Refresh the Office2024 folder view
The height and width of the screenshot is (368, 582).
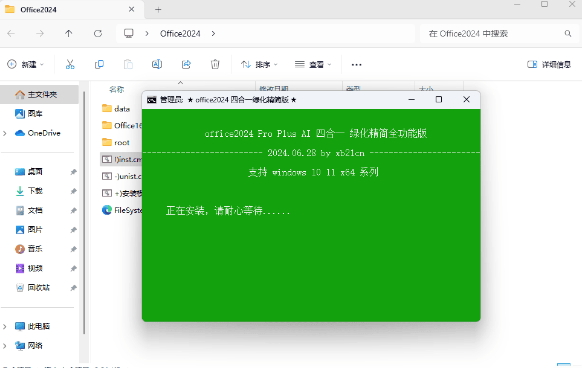(98, 33)
